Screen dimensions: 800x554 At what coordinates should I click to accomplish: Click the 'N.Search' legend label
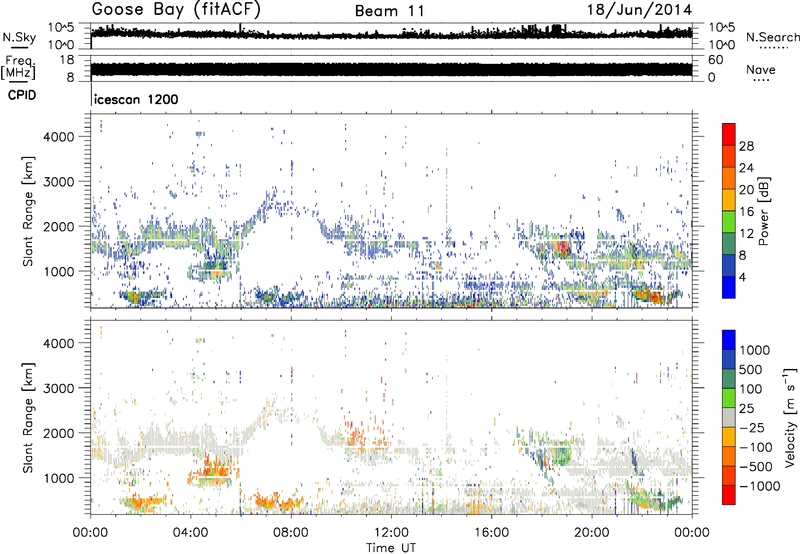(772, 37)
